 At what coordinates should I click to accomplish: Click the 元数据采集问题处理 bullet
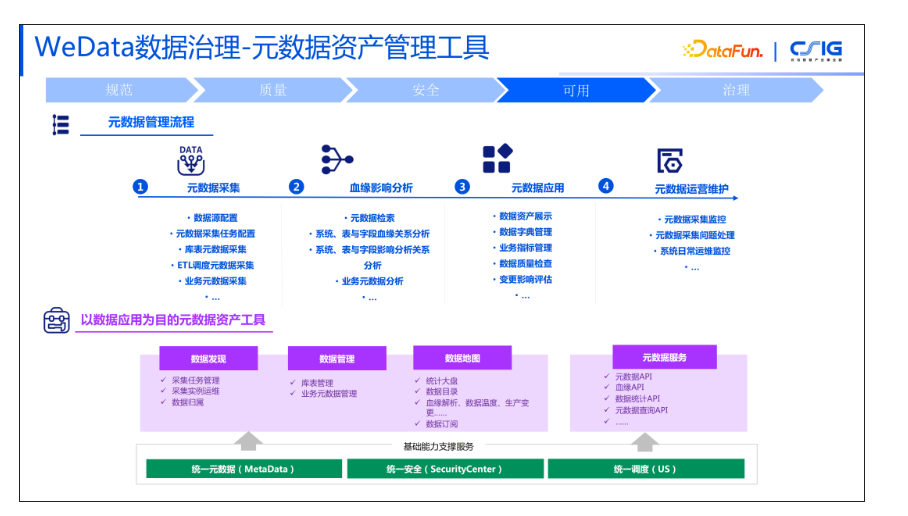pyautogui.click(x=694, y=235)
